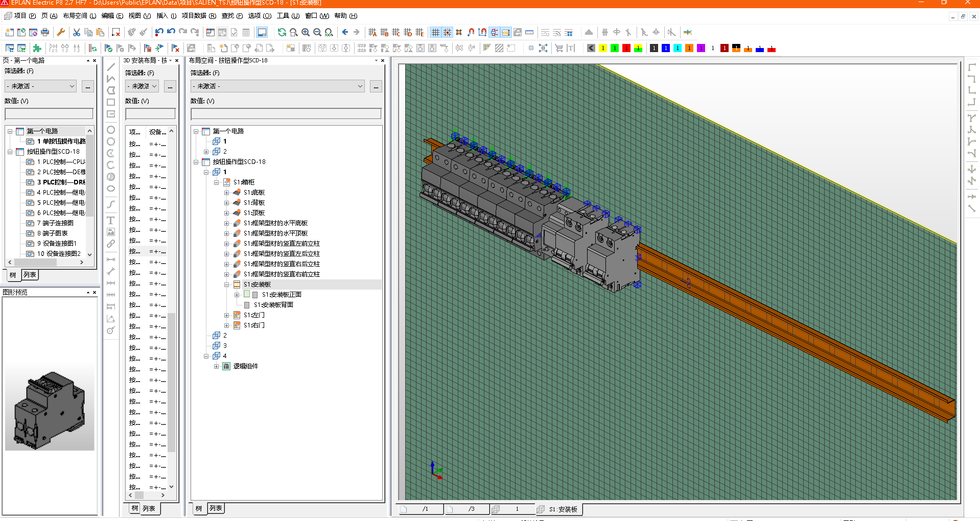Toggle the graphical preview panel button
Image resolution: width=980 pixels, height=521 pixels.
(262, 33)
